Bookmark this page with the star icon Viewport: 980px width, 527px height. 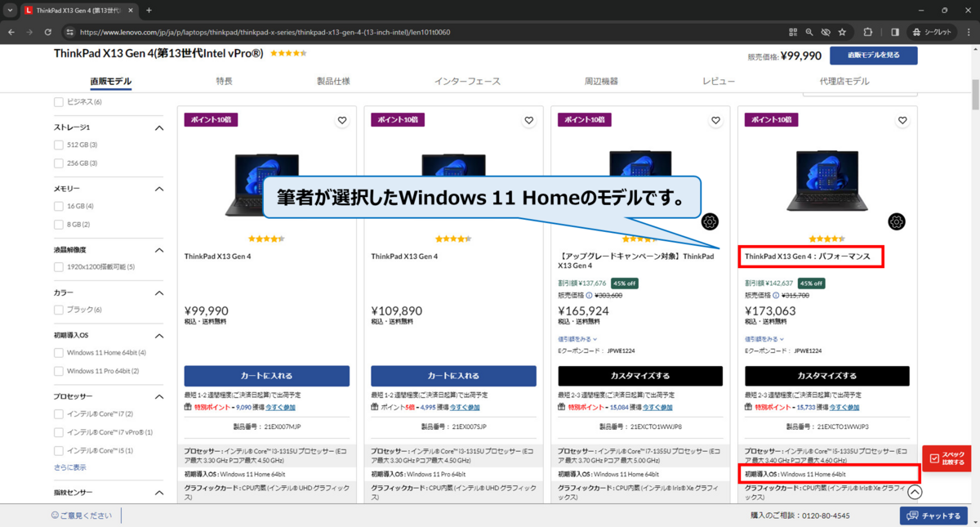[x=842, y=32]
